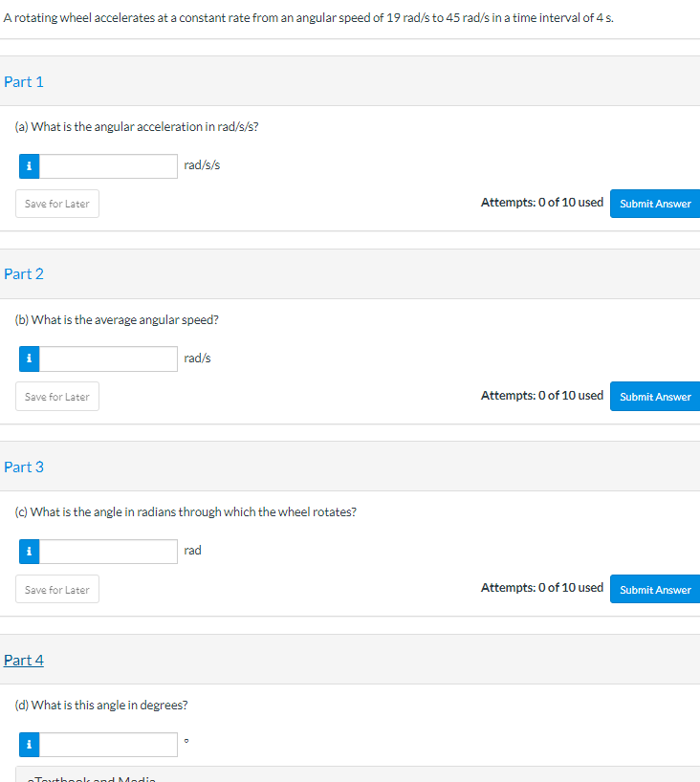The height and width of the screenshot is (782, 700).
Task: Click Part 3 attempts counter text
Action: click(x=542, y=588)
